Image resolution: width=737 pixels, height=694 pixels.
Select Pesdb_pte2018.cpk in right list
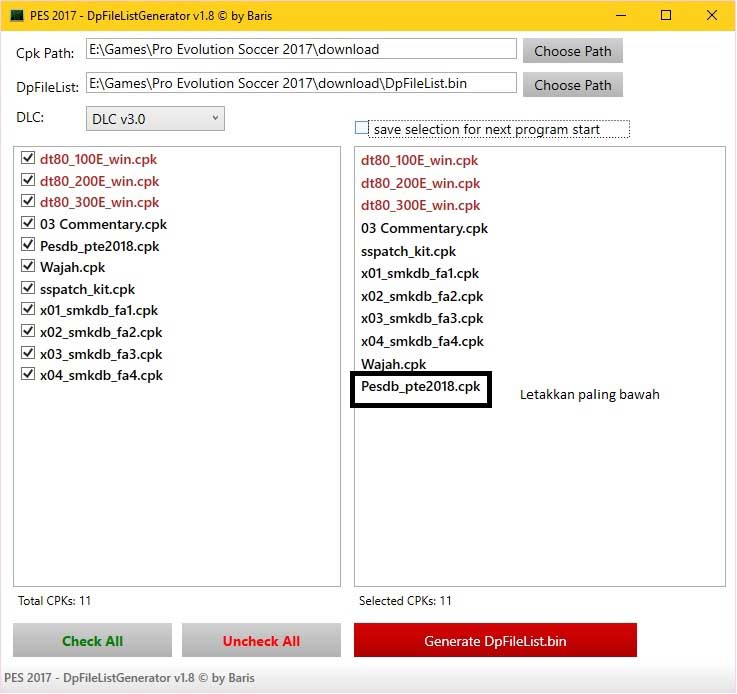point(421,387)
